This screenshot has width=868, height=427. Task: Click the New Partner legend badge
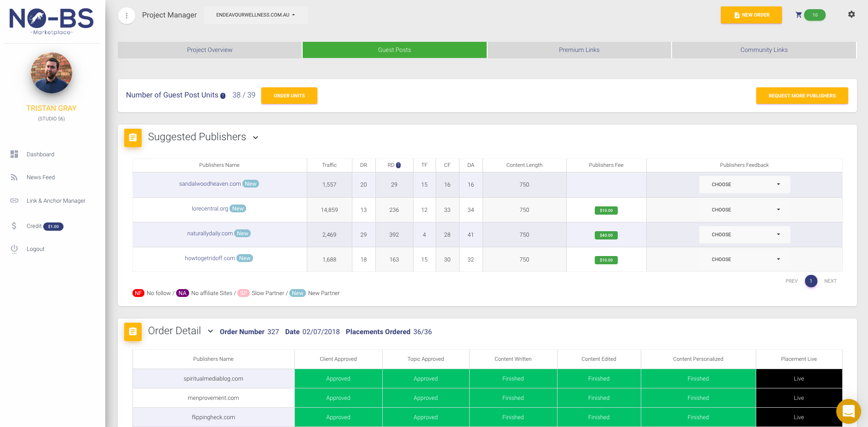click(298, 293)
